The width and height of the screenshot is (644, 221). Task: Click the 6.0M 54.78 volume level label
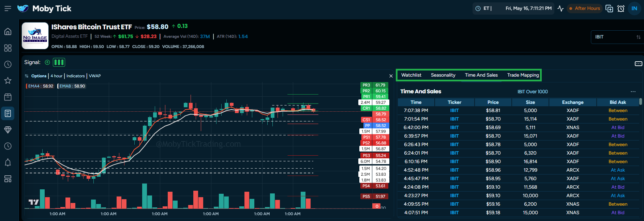pos(373,161)
